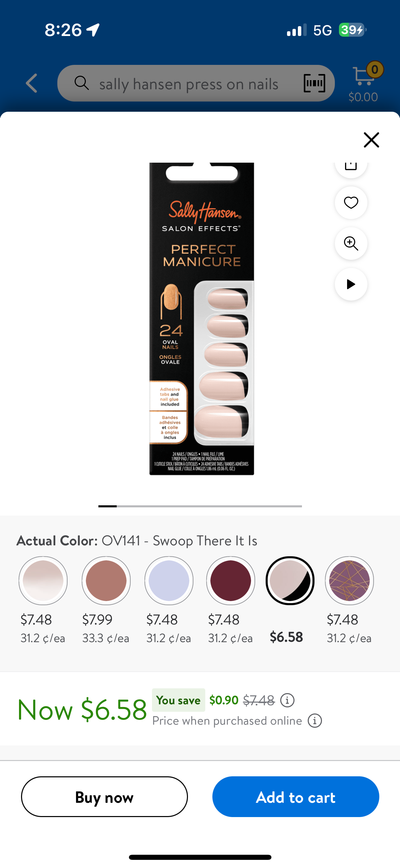Close the product sheet with X
Viewport: 400px width, 868px height.
click(x=371, y=140)
